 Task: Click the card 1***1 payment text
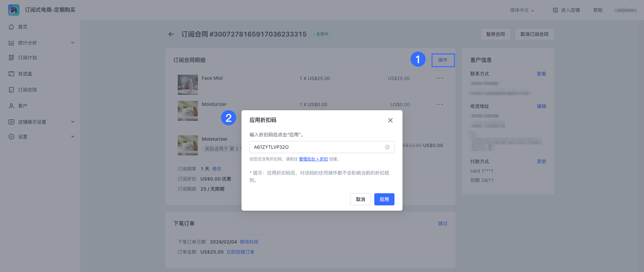[x=482, y=171]
